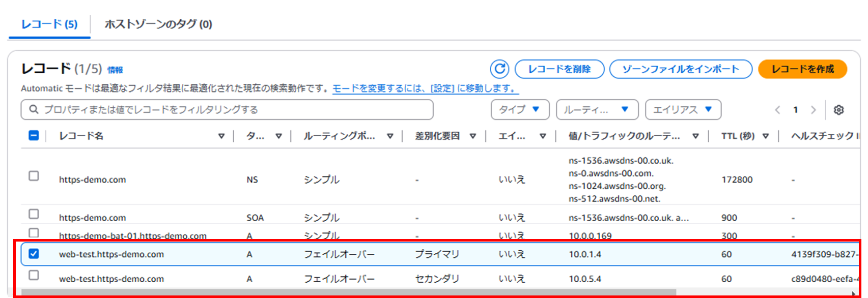868x298 pixels.
Task: Toggle the select-all records checkbox
Action: tap(34, 135)
